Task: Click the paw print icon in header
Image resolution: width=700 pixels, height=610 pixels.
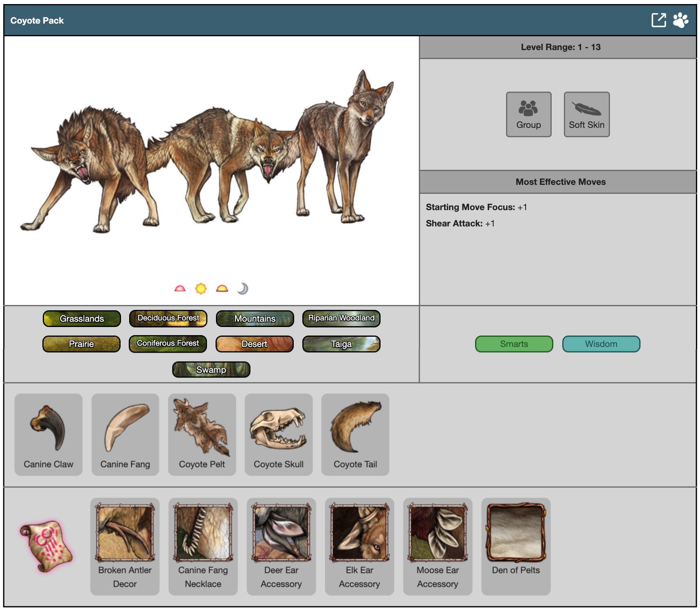Action: coord(680,20)
